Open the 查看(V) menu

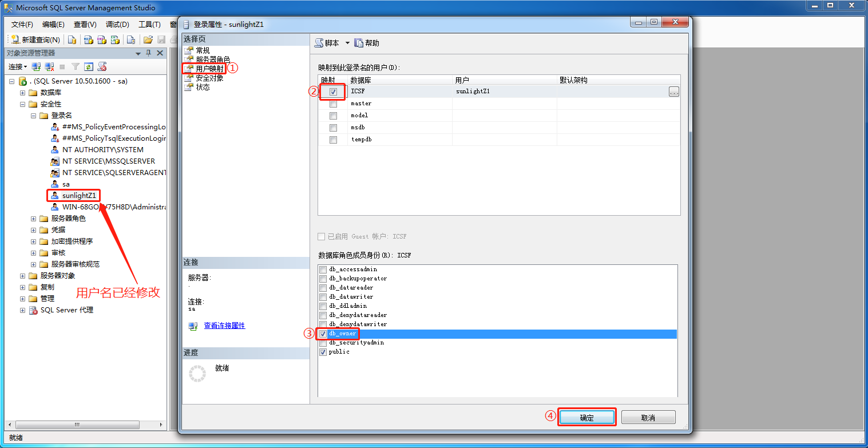[x=85, y=25]
